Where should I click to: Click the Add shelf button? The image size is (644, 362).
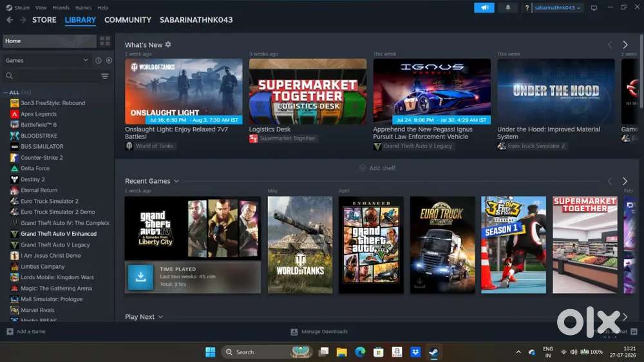(377, 168)
